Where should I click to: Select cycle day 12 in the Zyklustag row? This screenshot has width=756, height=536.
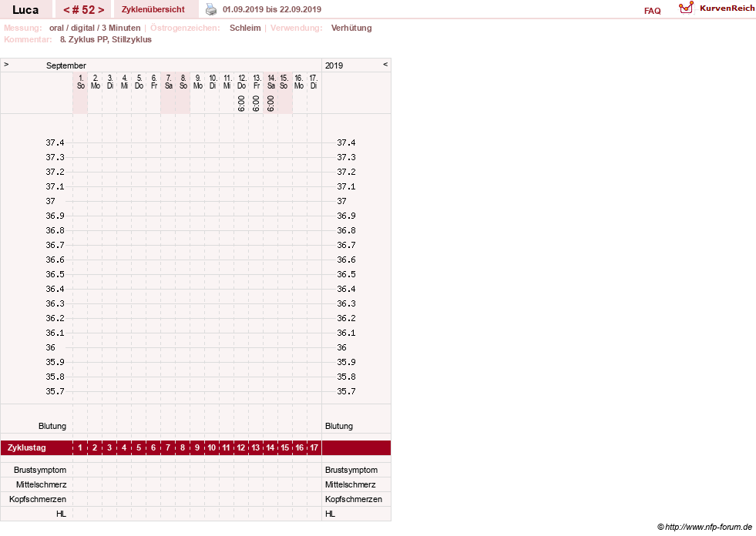(241, 447)
